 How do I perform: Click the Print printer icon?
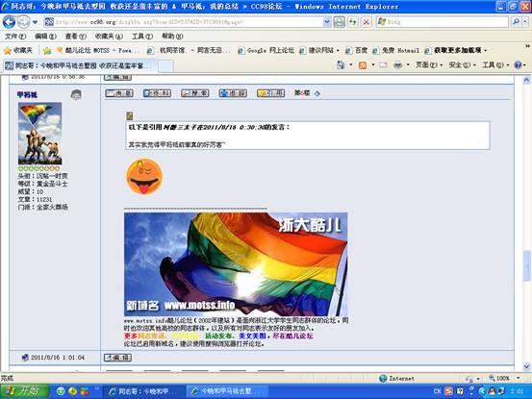point(397,64)
